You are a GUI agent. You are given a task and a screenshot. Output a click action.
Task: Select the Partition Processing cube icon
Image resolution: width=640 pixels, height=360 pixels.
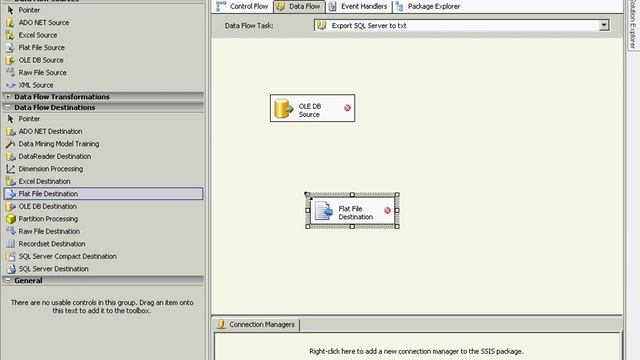pyautogui.click(x=10, y=219)
